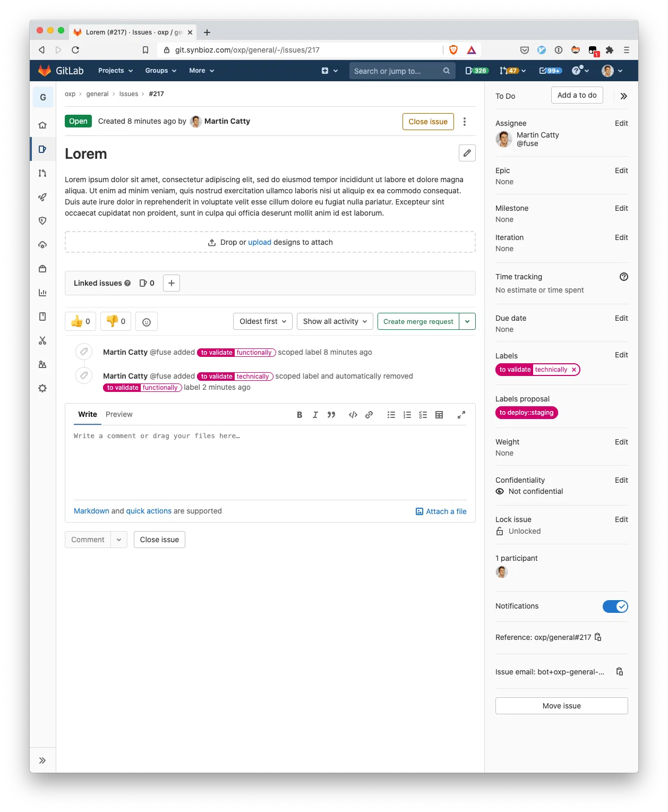Open issue actions vertical ellipsis menu
Viewport: 668px width, 812px height.
pyautogui.click(x=465, y=122)
